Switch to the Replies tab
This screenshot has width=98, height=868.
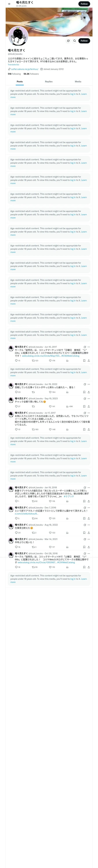coord(49,82)
